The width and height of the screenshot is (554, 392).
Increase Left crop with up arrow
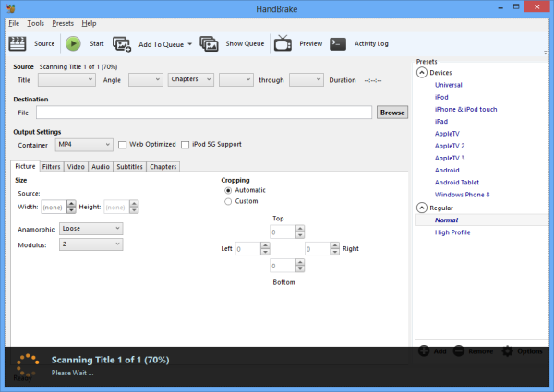tap(265, 245)
